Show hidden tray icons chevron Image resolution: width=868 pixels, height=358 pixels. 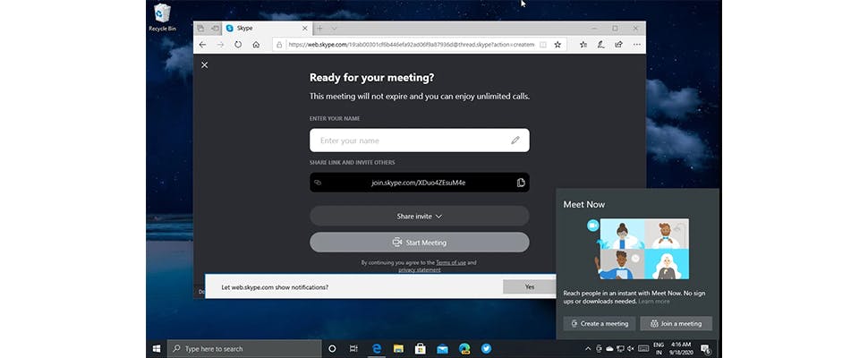point(587,348)
